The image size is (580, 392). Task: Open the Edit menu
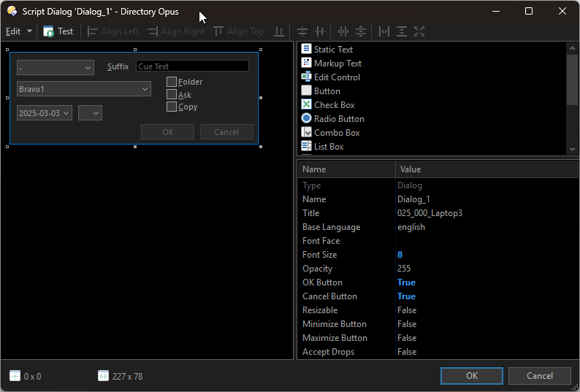(x=13, y=31)
